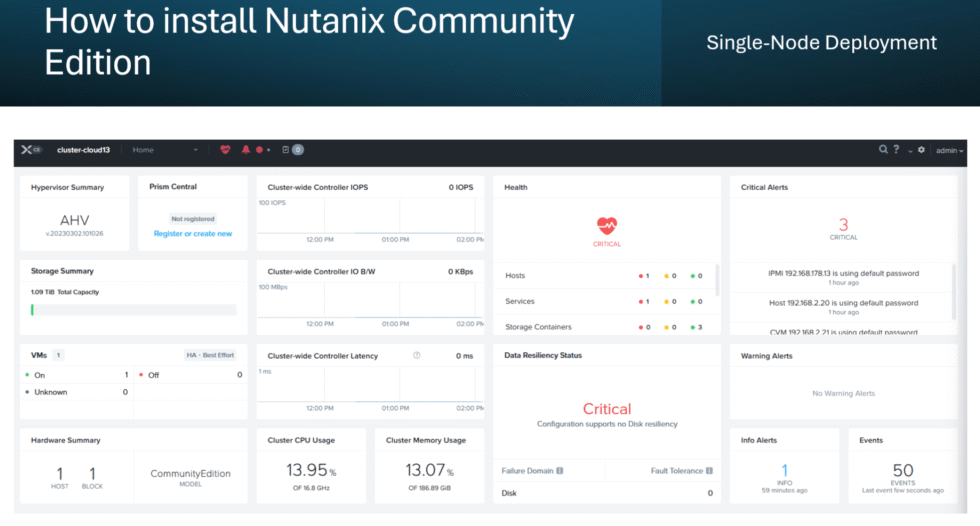Screen dimensions: 980x526
Task: Open the alerts bell icon
Action: pyautogui.click(x=246, y=150)
